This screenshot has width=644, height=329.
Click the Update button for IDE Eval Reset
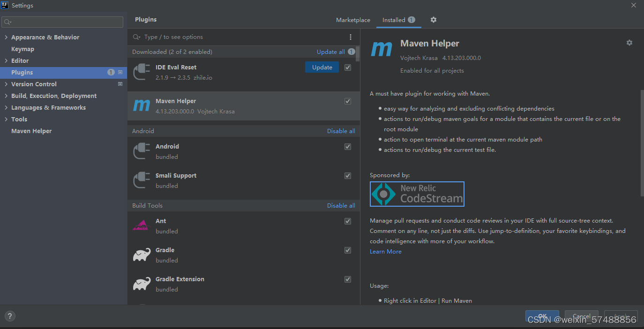click(x=322, y=67)
